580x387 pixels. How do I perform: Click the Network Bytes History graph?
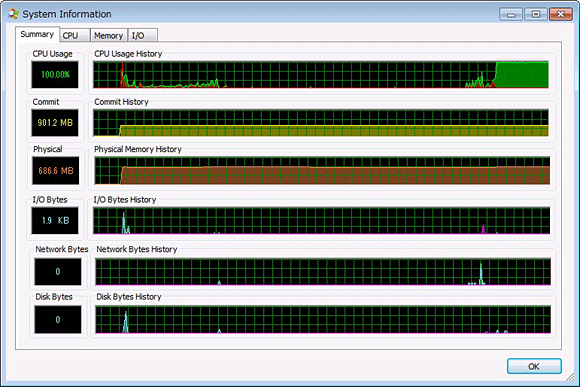click(x=323, y=272)
